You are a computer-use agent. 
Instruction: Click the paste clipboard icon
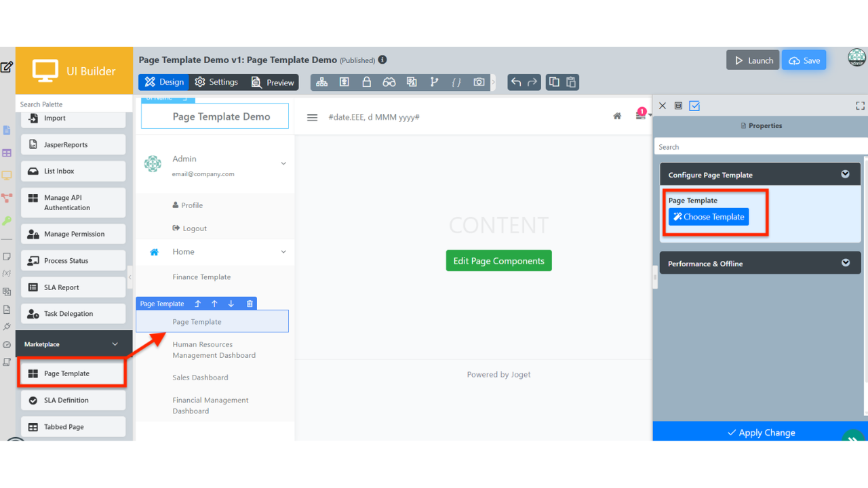(571, 82)
